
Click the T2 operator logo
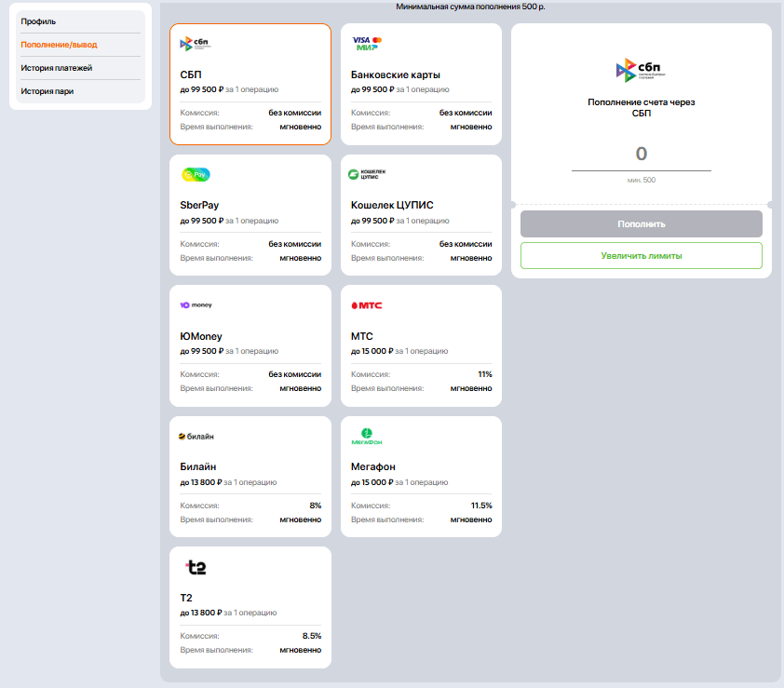coord(196,566)
